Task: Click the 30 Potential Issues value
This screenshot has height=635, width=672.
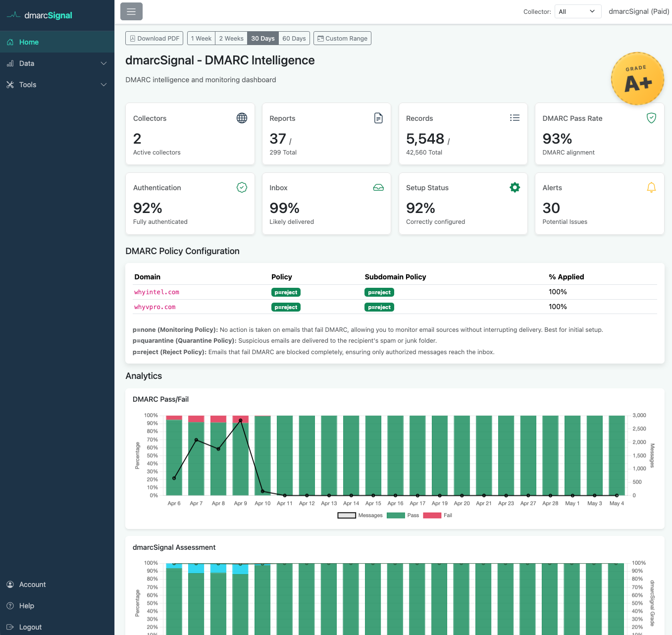Action: click(x=551, y=208)
